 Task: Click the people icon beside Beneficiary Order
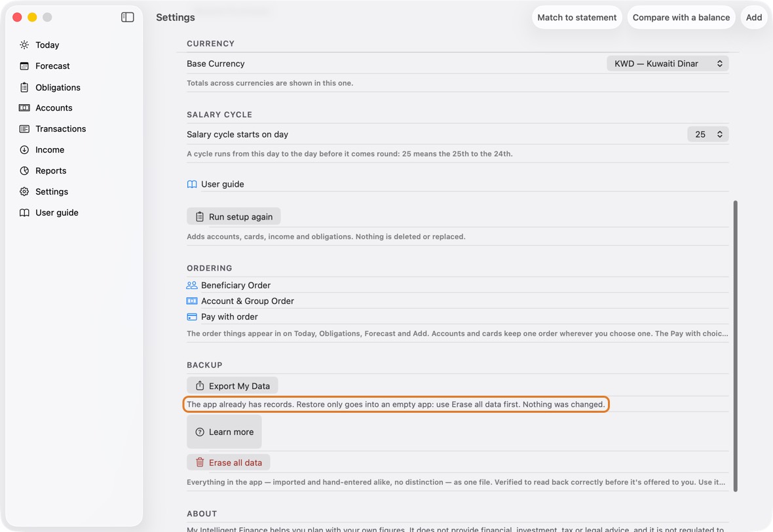(192, 285)
